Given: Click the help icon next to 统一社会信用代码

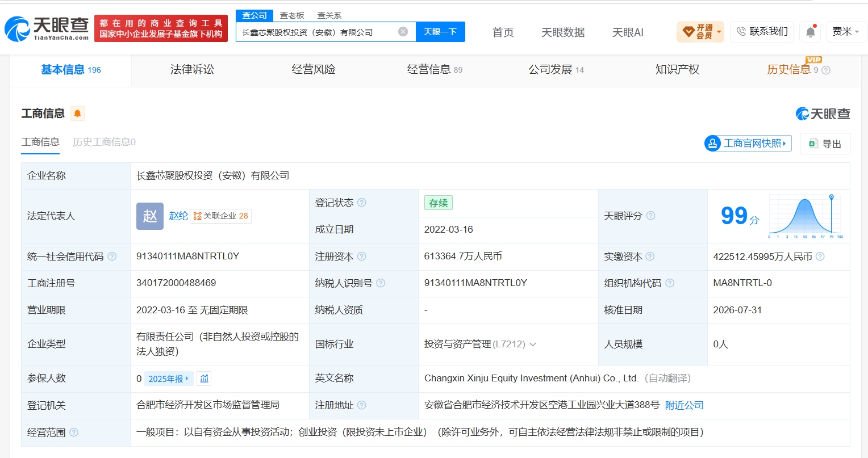Looking at the screenshot, I should point(112,257).
